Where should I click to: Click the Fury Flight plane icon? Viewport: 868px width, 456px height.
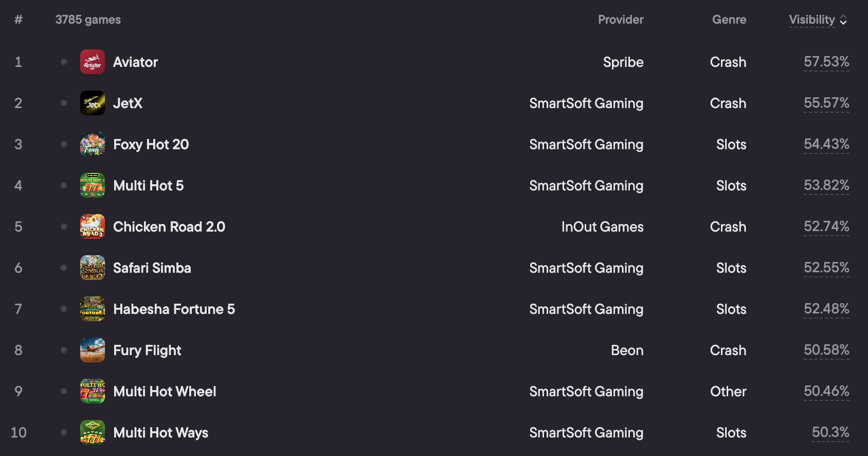click(x=93, y=350)
